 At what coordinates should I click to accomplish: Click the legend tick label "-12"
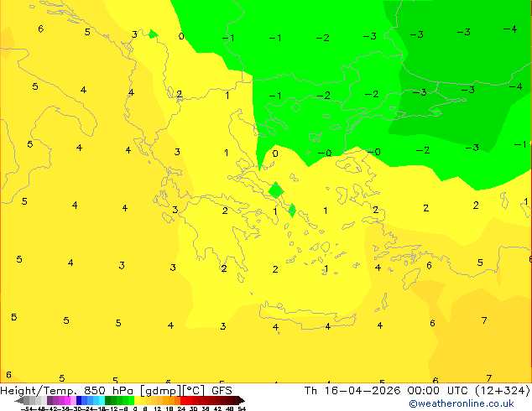(113, 408)
